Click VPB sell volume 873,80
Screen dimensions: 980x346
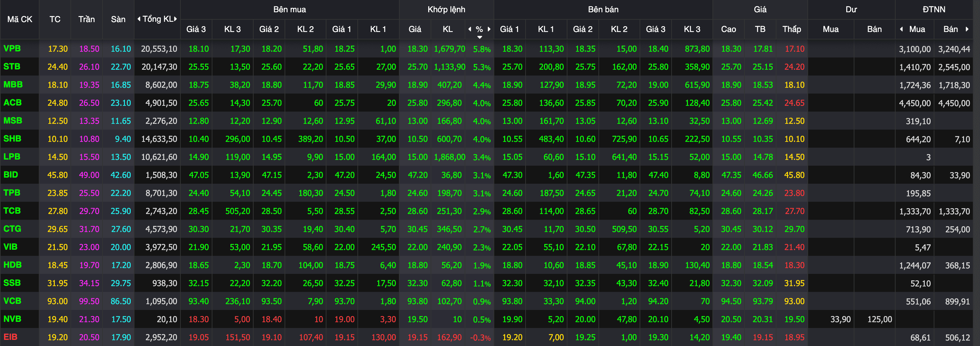point(697,49)
